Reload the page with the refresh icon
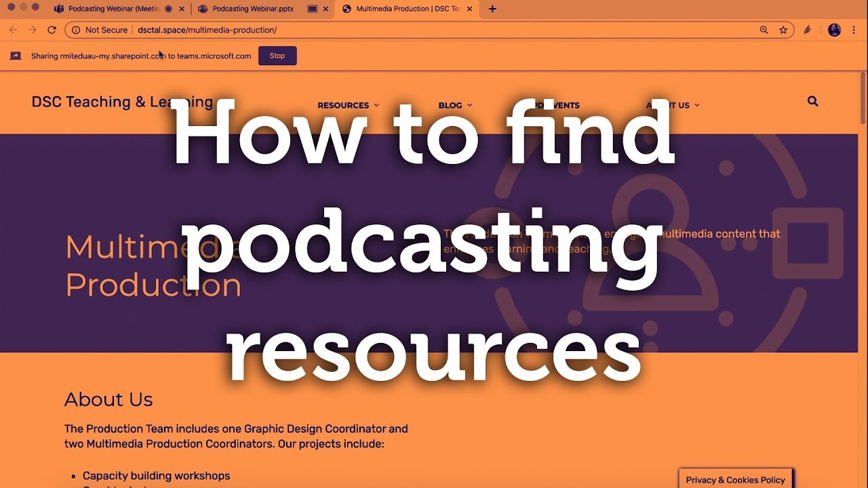 [x=52, y=30]
